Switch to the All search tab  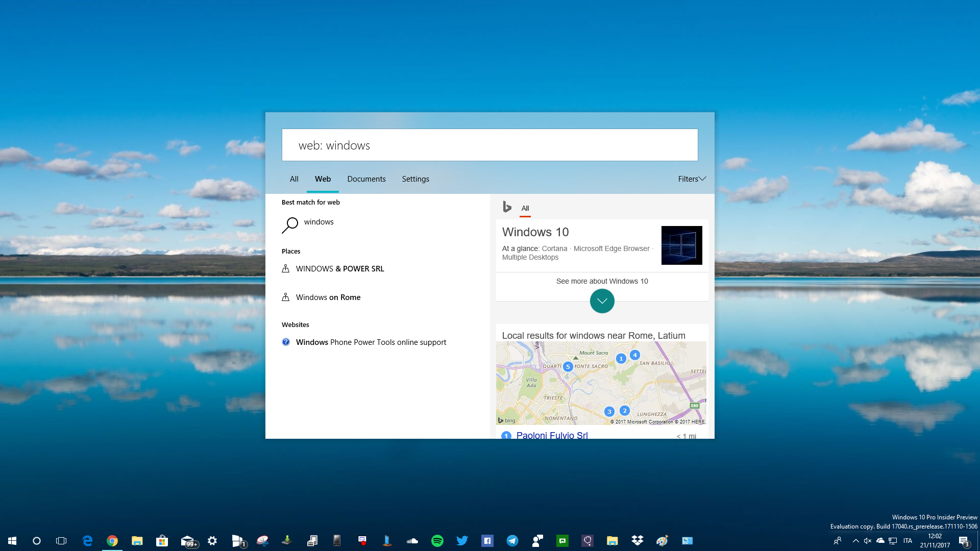pos(294,179)
